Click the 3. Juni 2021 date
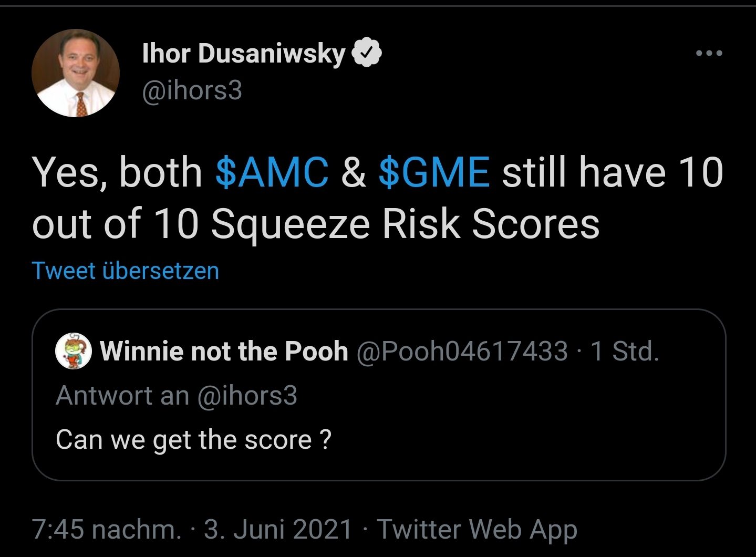This screenshot has width=756, height=557. coord(278,529)
